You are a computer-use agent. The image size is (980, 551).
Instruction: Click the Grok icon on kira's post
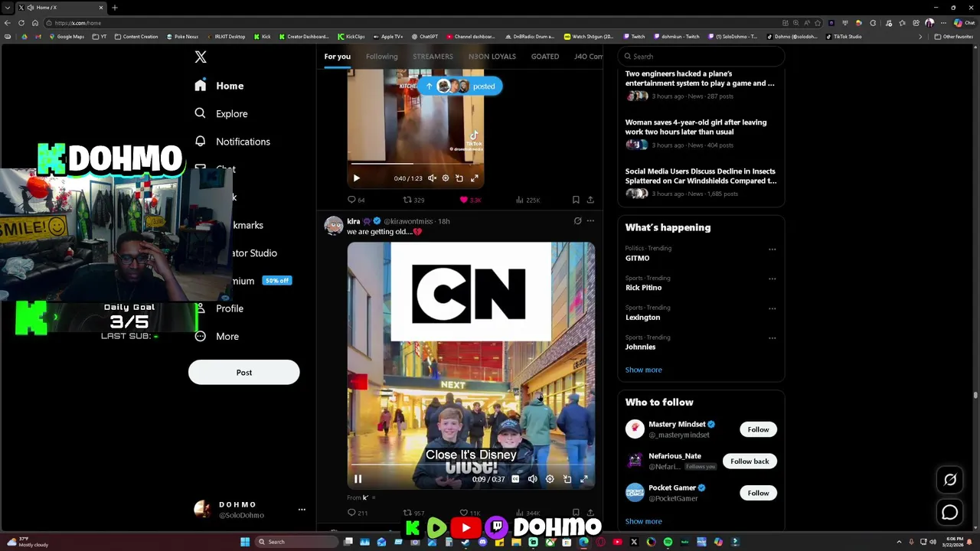[x=577, y=221]
